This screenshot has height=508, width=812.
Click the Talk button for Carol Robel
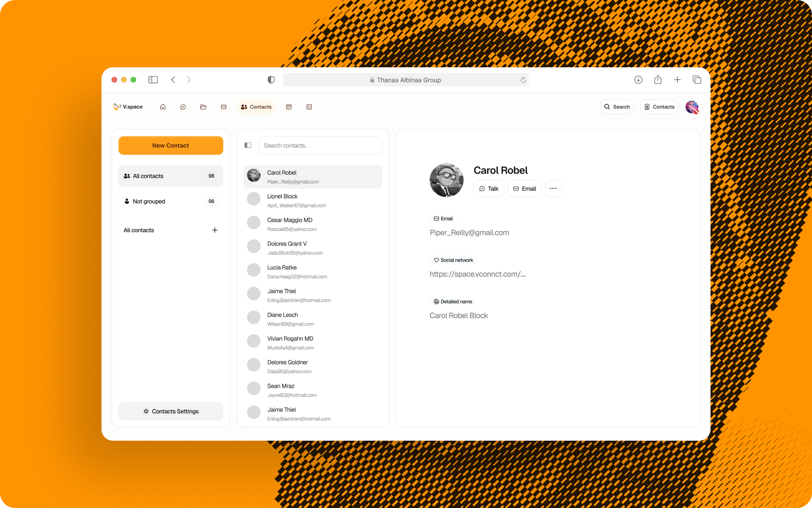pos(489,188)
